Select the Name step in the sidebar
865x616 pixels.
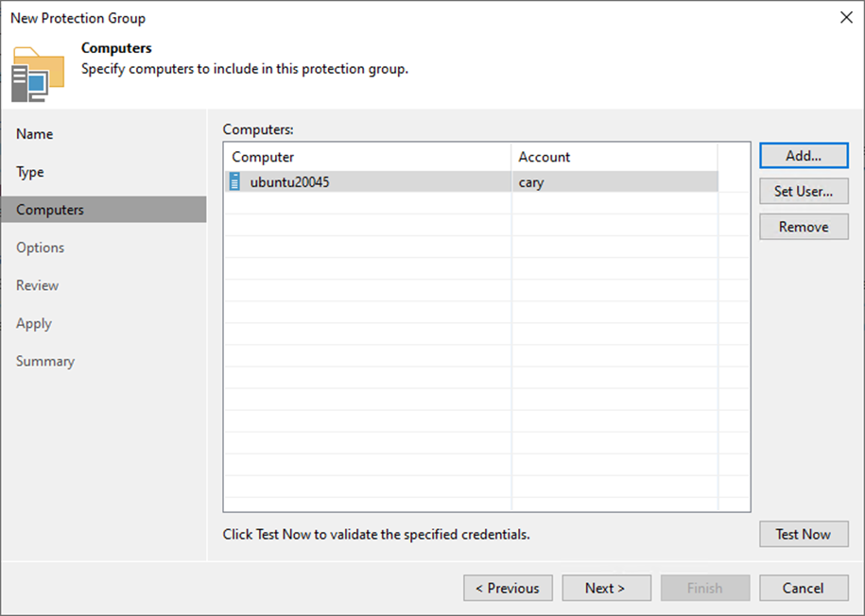tap(34, 133)
